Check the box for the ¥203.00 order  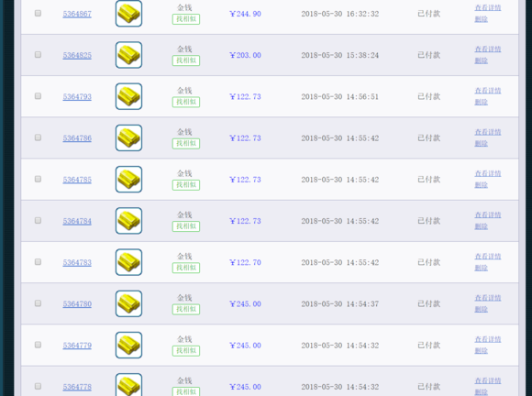tap(38, 55)
